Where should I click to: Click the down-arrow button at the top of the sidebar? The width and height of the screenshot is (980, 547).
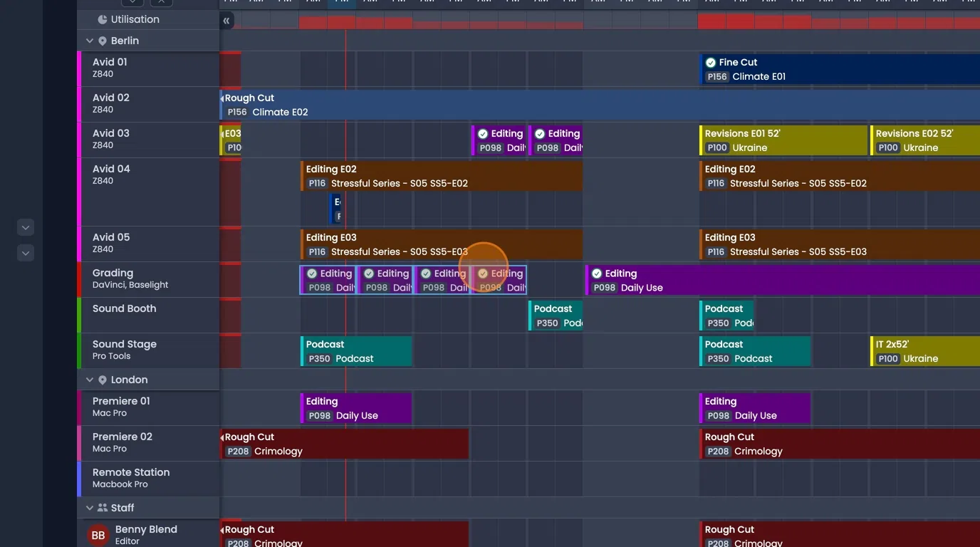click(132, 3)
